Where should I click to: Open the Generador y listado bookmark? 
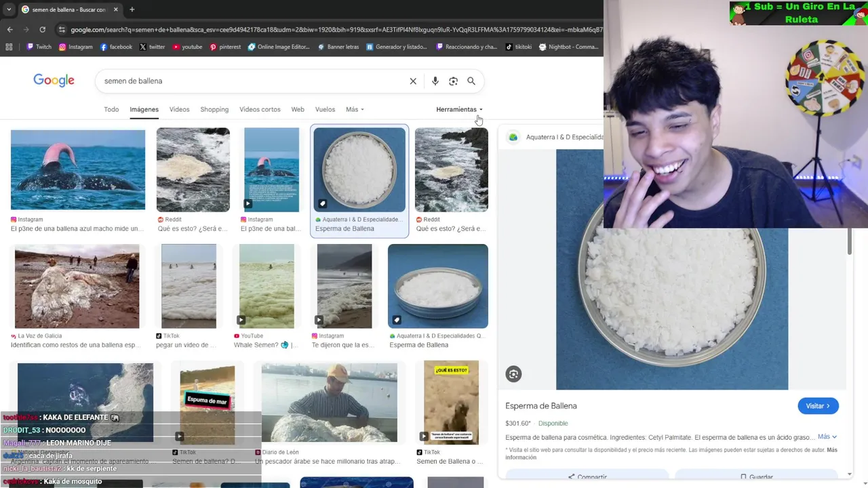click(x=397, y=47)
